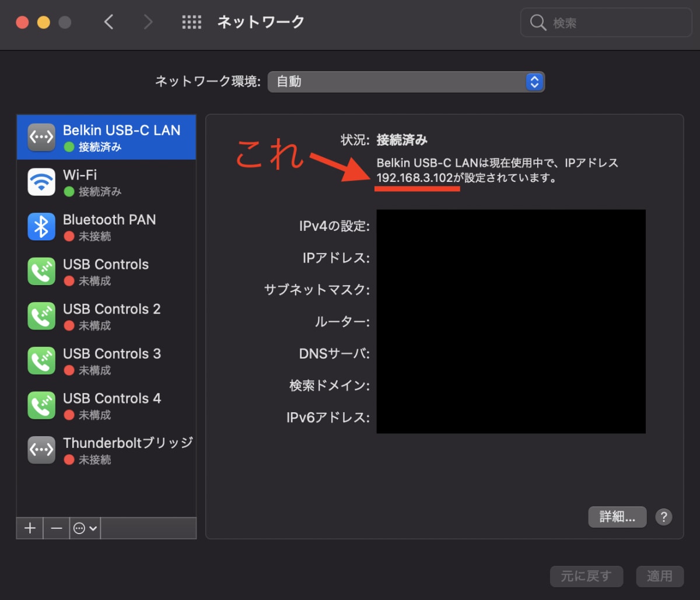Select the Wi-Fi service label
Viewport: 700px width, 600px height.
(x=80, y=175)
